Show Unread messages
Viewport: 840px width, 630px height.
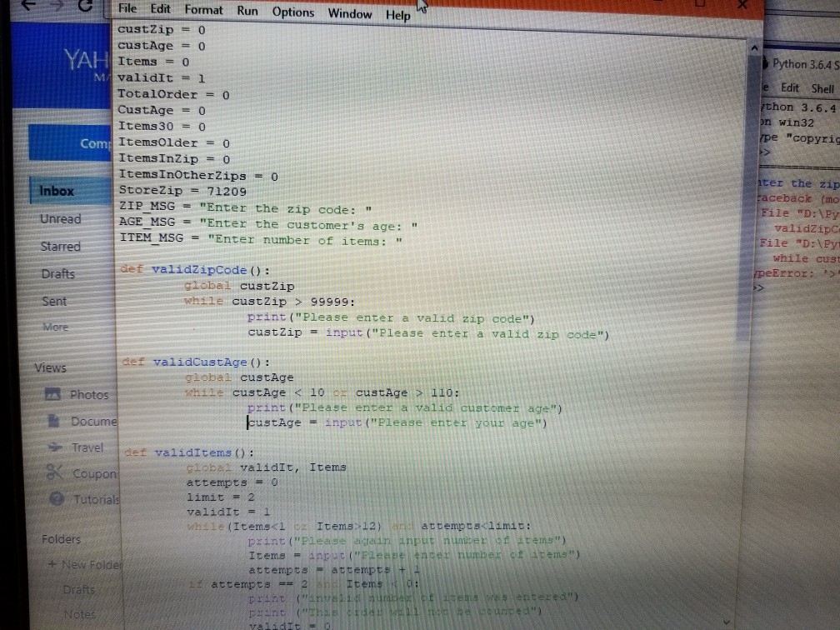[x=59, y=218]
